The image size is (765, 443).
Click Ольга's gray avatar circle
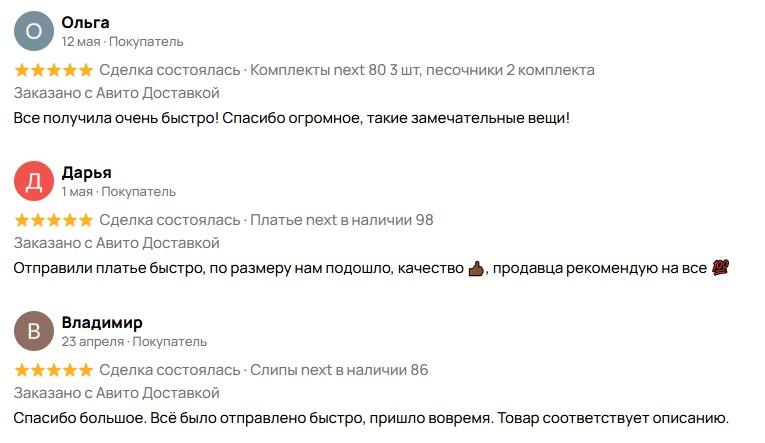[34, 31]
